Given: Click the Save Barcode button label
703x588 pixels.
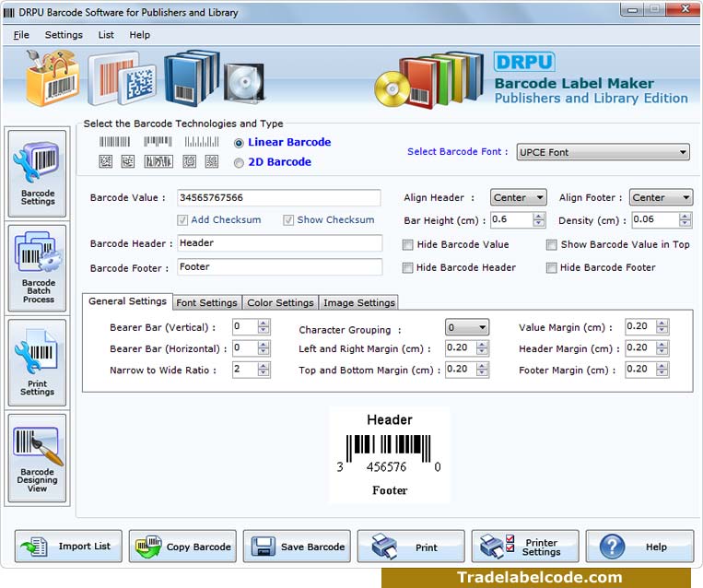Looking at the screenshot, I should coord(313,547).
